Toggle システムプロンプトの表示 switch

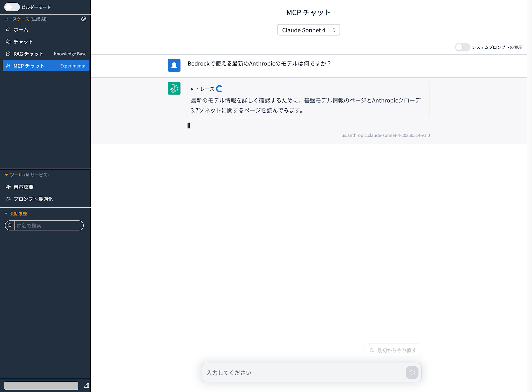click(x=462, y=47)
